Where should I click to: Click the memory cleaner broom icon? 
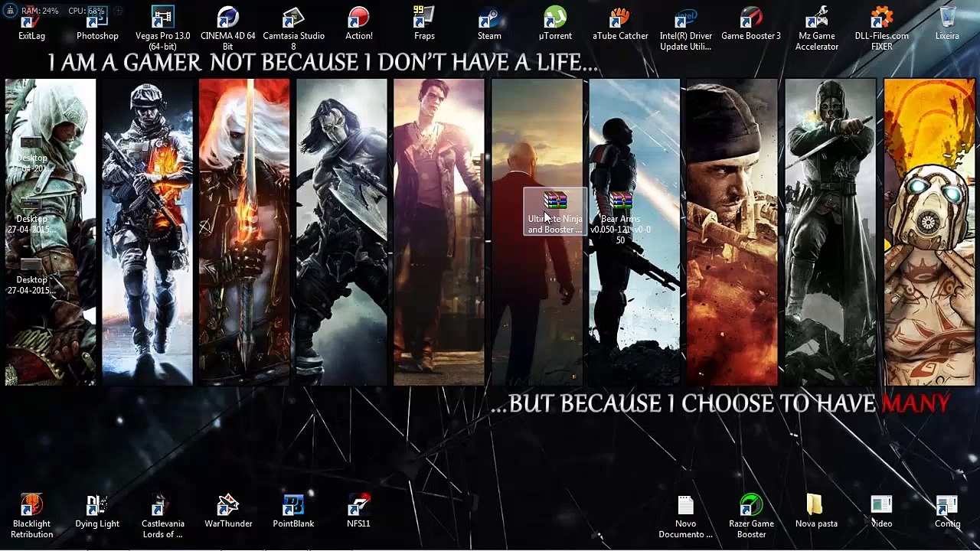(11, 11)
